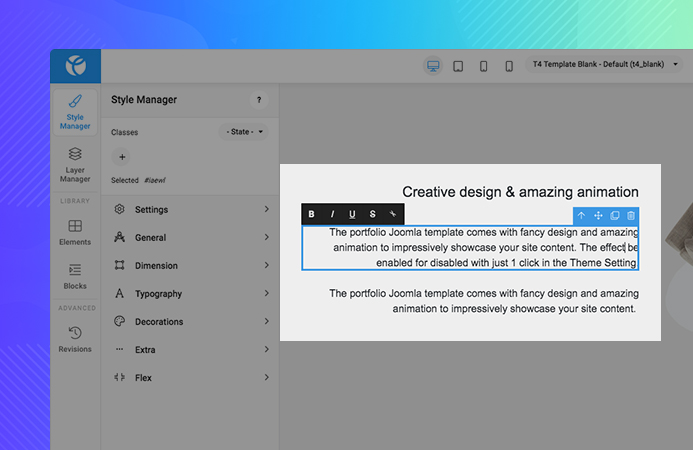Apply bold formatting in text toolbar
693x450 pixels.
[x=312, y=214]
